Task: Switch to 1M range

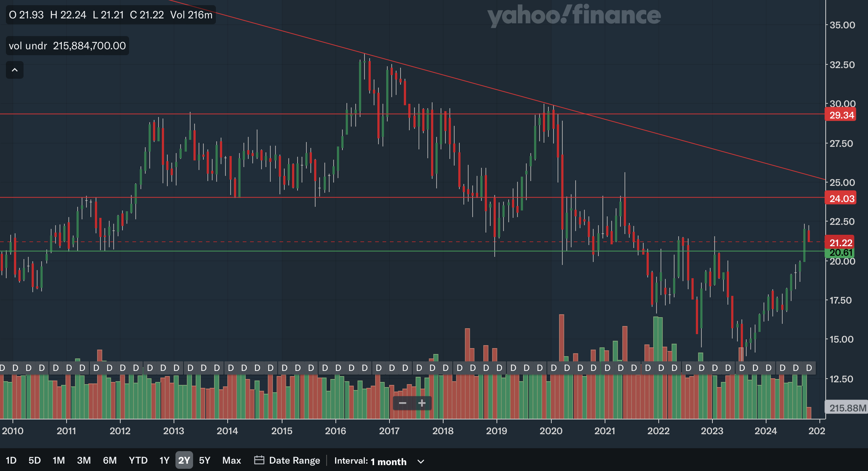Action: pos(58,460)
